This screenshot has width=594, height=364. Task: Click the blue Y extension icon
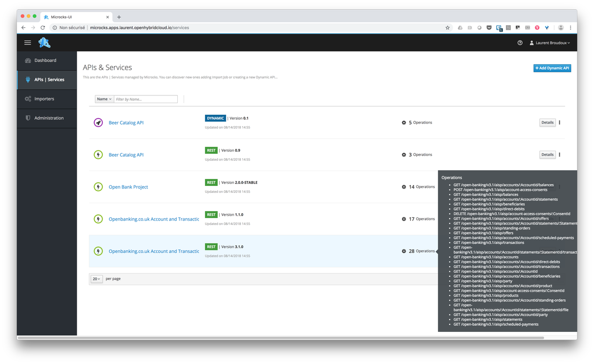pos(547,28)
